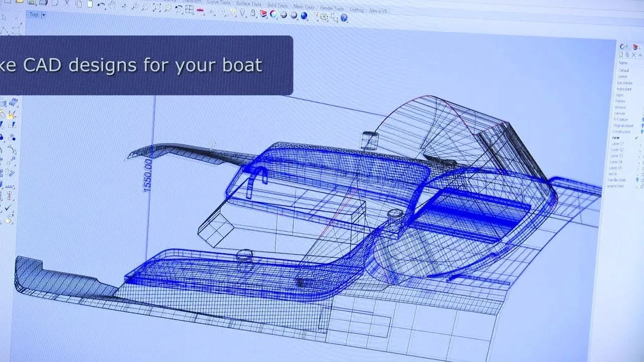Open Options via the gear icon
Image resolution: width=644 pixels, height=362 pixels.
[323, 17]
